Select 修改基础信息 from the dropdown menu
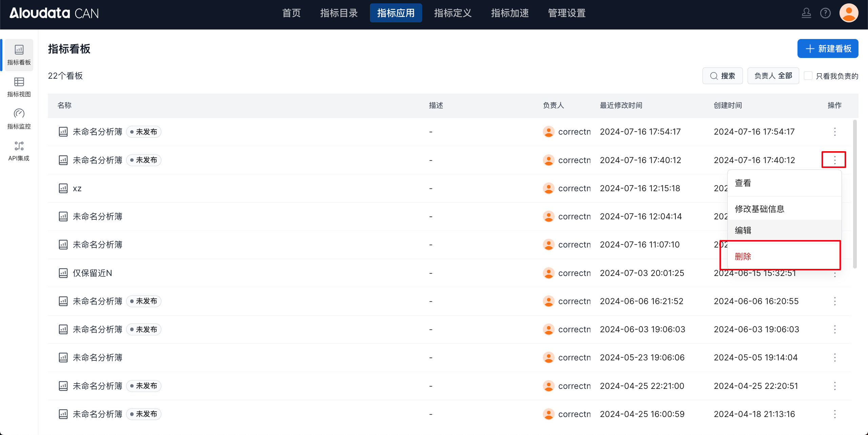 (x=759, y=209)
